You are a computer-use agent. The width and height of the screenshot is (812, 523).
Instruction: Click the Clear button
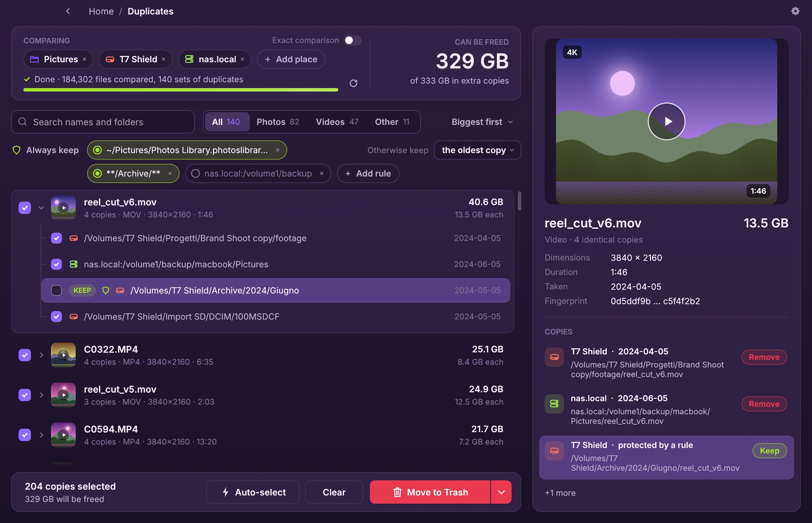[334, 492]
